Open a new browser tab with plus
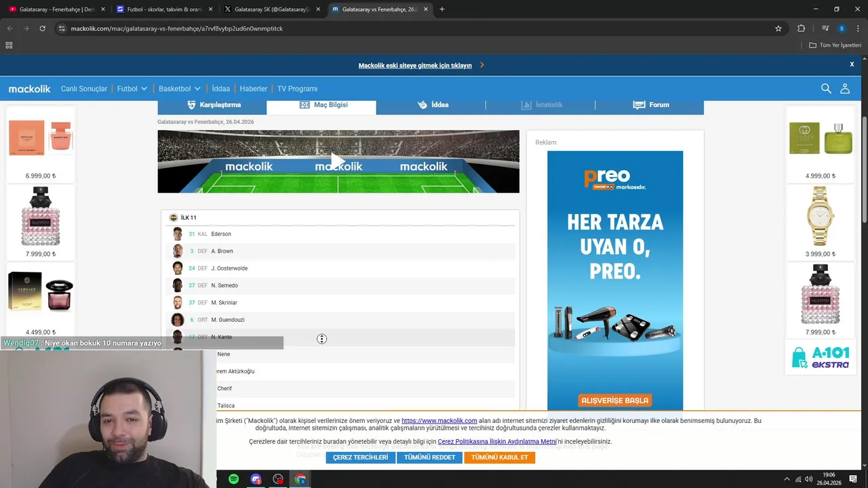The height and width of the screenshot is (488, 868). pyautogui.click(x=442, y=9)
